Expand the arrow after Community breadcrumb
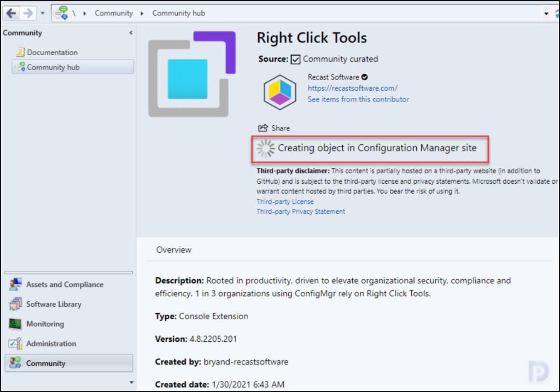Image resolution: width=560 pixels, height=392 pixels. coord(142,14)
